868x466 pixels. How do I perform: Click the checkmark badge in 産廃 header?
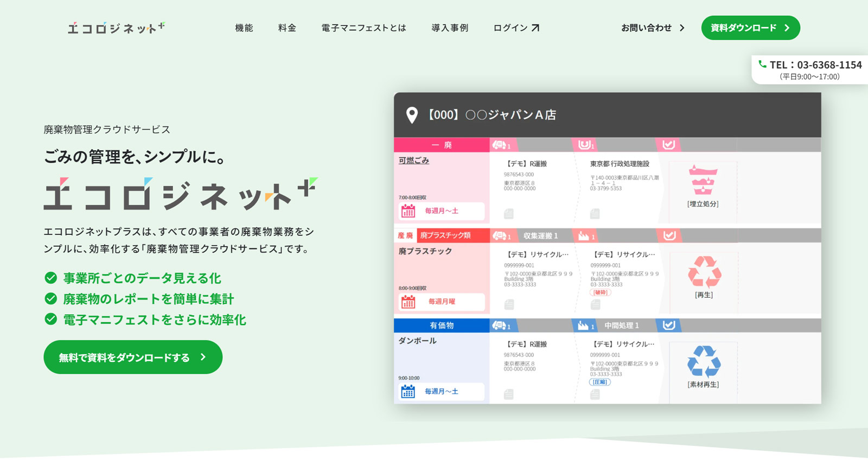[x=669, y=235]
